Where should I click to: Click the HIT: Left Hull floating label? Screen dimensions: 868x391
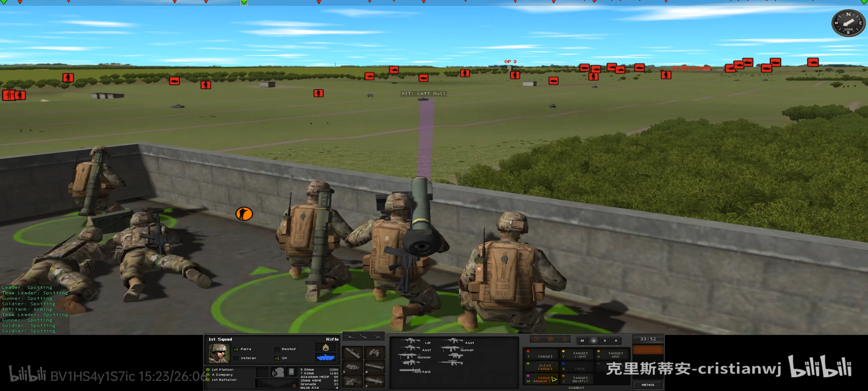point(423,93)
